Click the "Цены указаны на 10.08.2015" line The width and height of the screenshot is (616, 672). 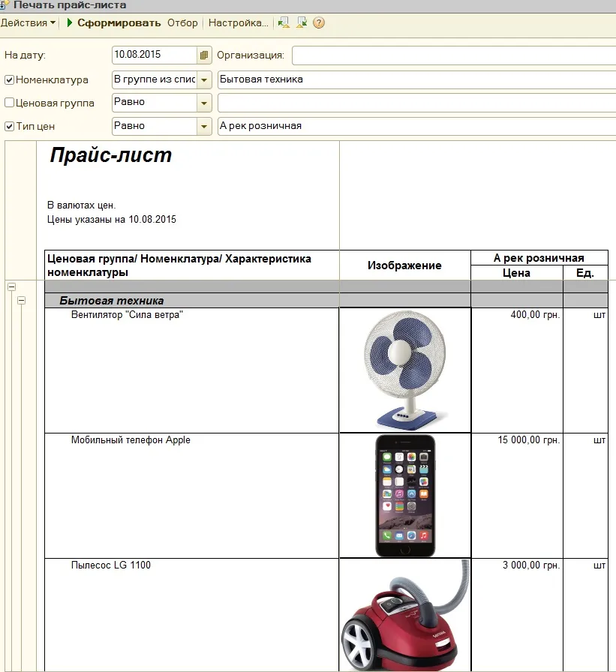click(x=112, y=220)
